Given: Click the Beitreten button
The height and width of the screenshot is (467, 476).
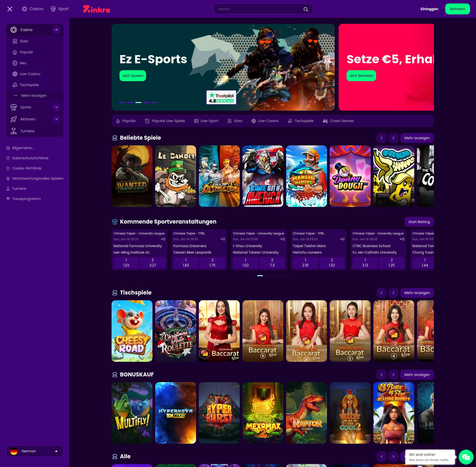Looking at the screenshot, I should [x=457, y=9].
